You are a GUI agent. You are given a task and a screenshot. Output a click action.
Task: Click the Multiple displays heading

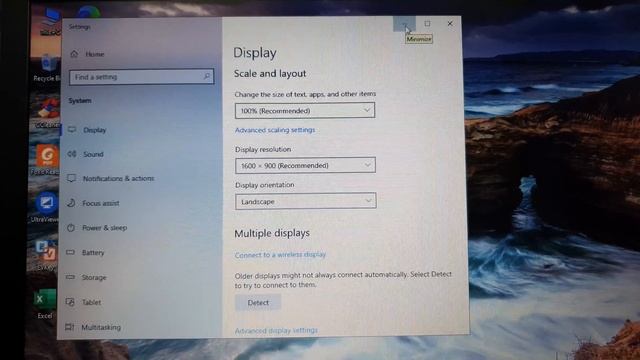coord(272,233)
